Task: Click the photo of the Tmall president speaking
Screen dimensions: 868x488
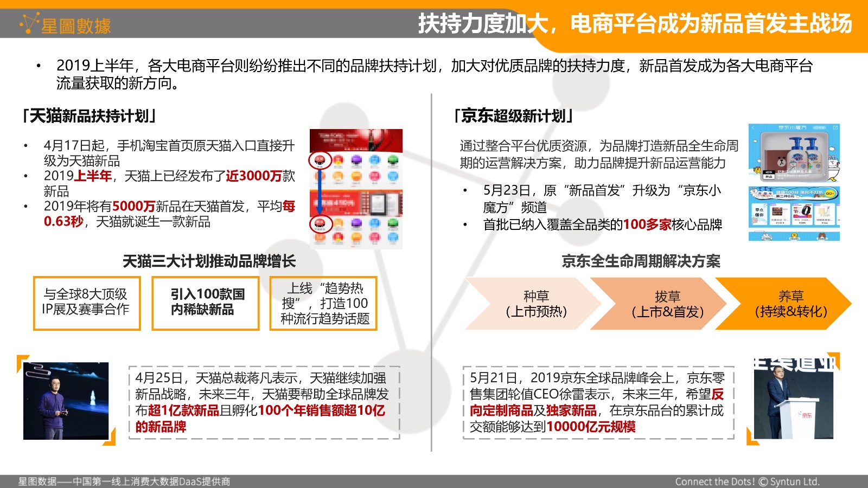Action: [x=66, y=401]
